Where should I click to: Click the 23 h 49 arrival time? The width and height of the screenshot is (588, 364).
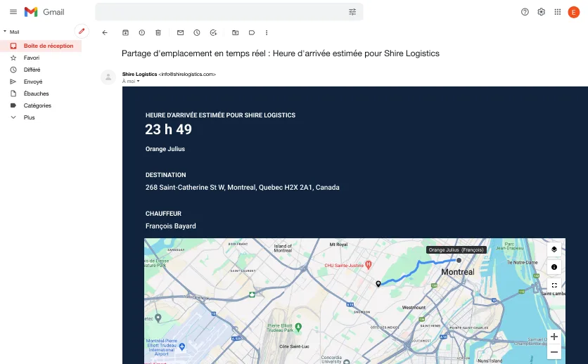(168, 129)
